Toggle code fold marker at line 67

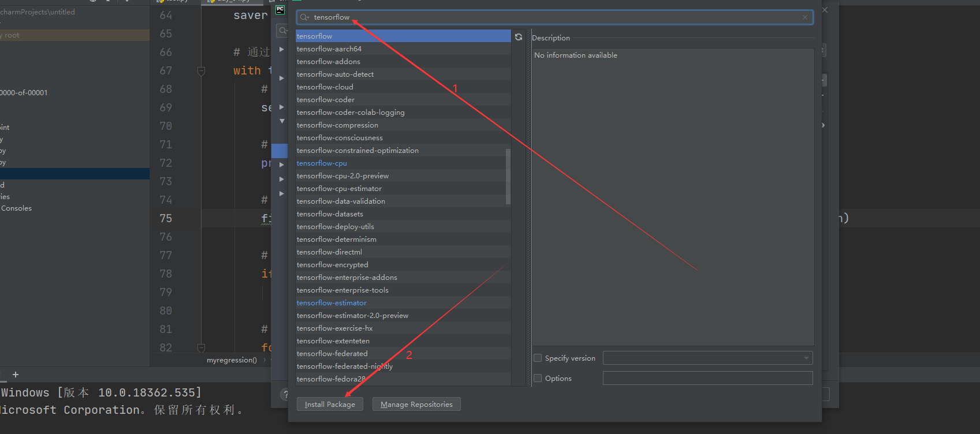(201, 71)
